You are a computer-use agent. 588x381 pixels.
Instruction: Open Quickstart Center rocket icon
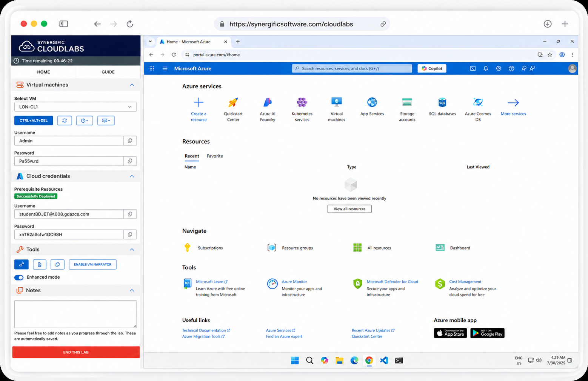tap(233, 102)
